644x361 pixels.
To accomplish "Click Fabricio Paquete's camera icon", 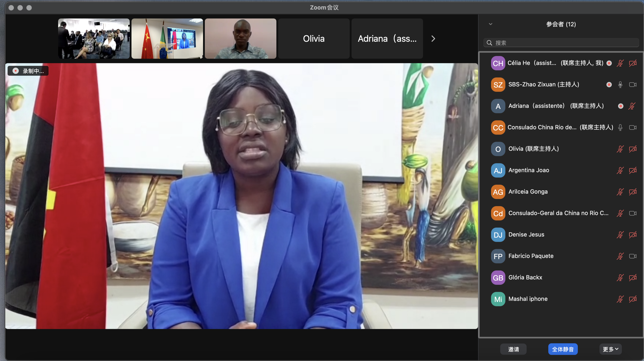I will coord(633,256).
